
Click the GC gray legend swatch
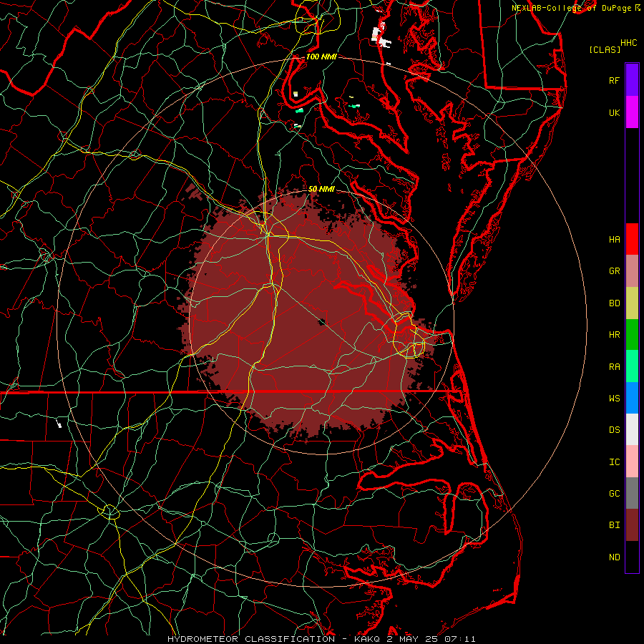point(632,493)
